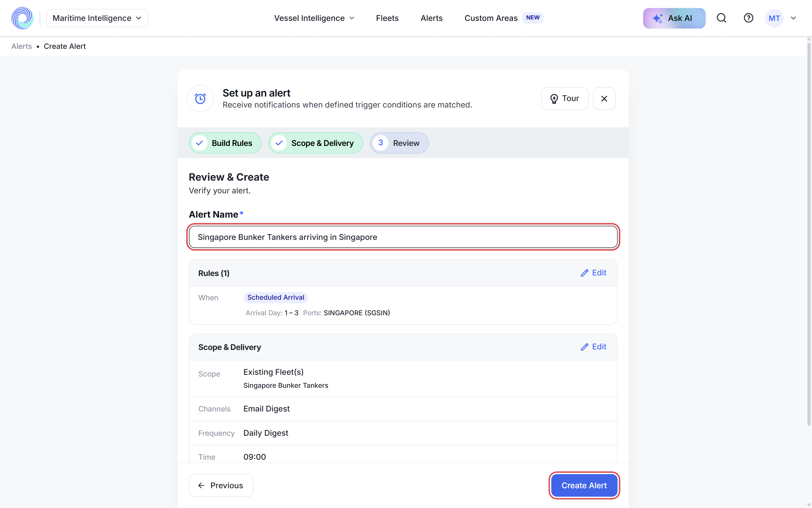Click the alarm clock alert icon

pos(200,98)
